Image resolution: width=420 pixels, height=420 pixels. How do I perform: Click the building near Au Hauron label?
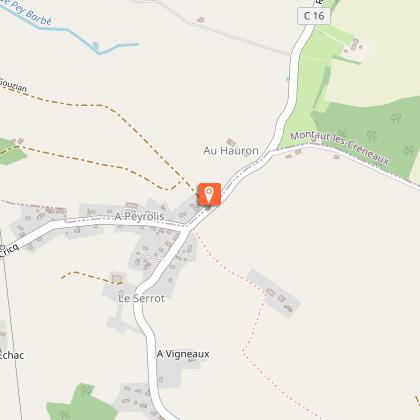(x=231, y=142)
